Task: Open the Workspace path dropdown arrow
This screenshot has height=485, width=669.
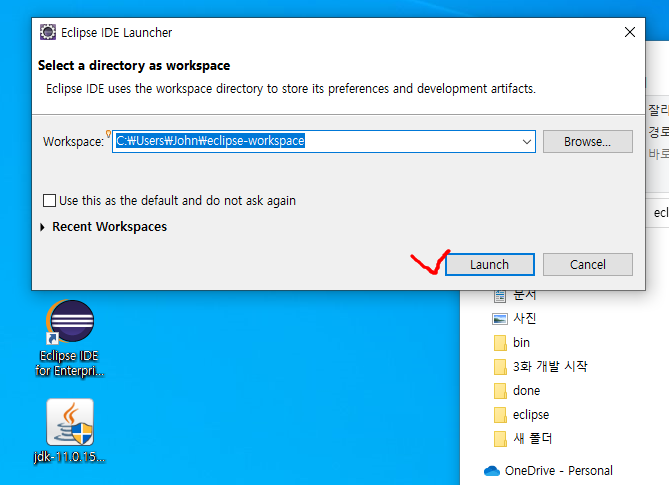Action: [527, 142]
